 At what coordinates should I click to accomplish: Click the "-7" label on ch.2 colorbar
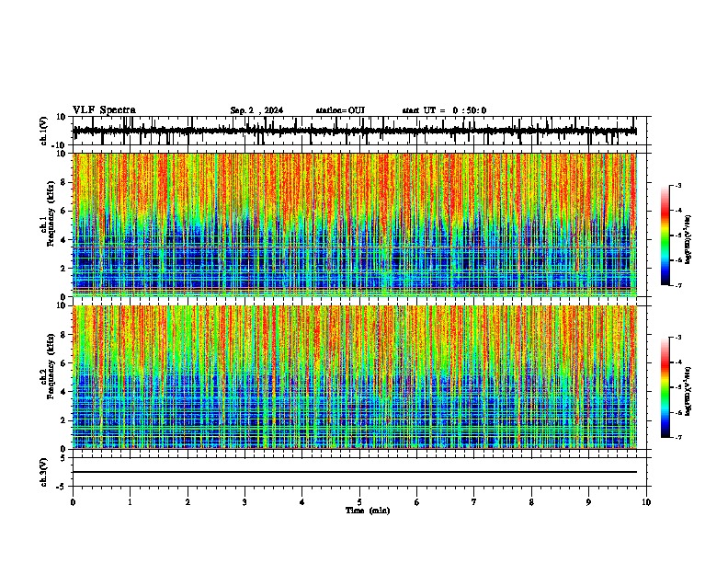click(x=678, y=438)
